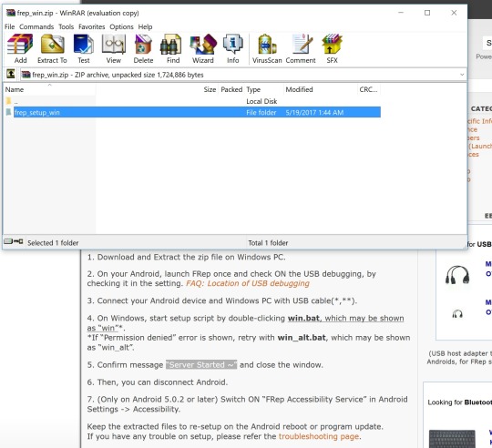Click the 'File folder' type cell

tap(261, 112)
